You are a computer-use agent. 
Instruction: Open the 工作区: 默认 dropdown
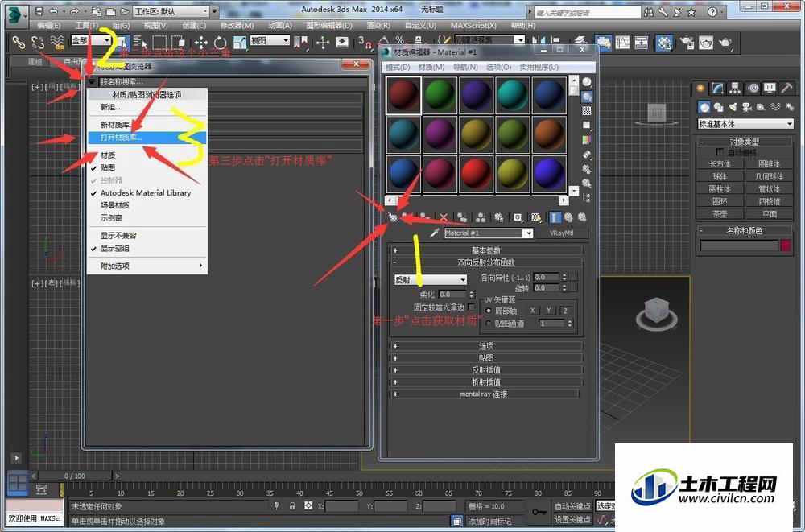(171, 10)
